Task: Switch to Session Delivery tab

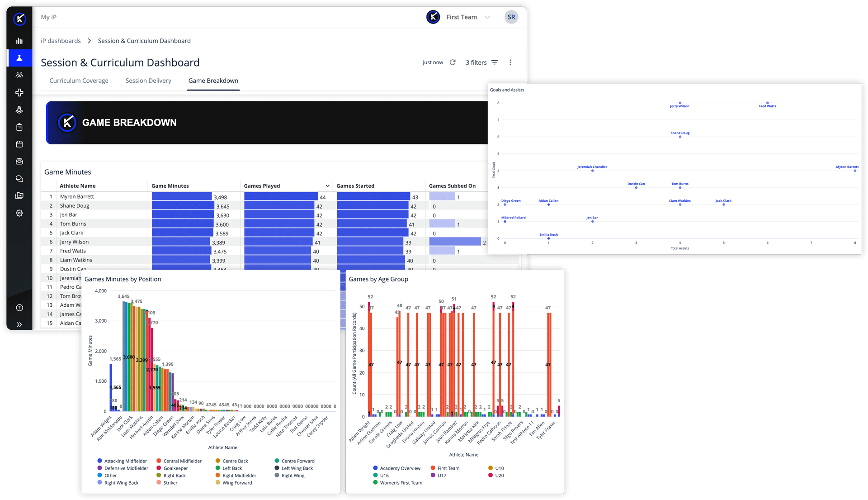Action: 148,81
